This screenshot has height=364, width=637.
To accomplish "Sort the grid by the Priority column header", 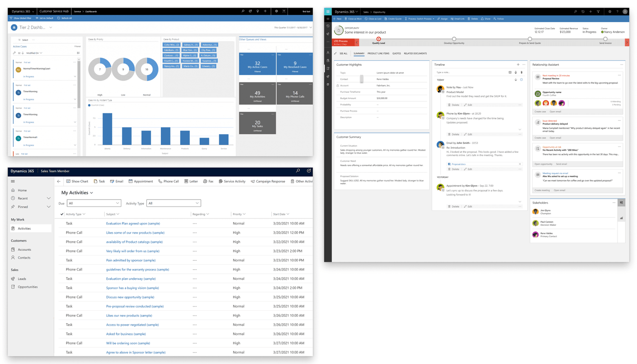I will (239, 214).
